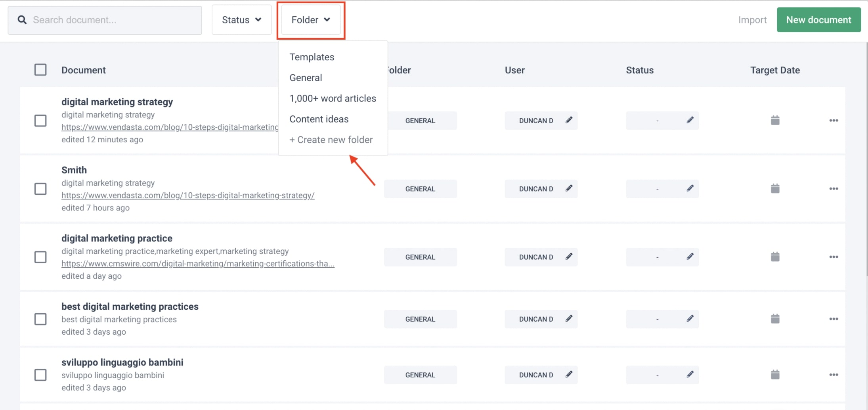Select all documents with header checkbox

click(40, 70)
